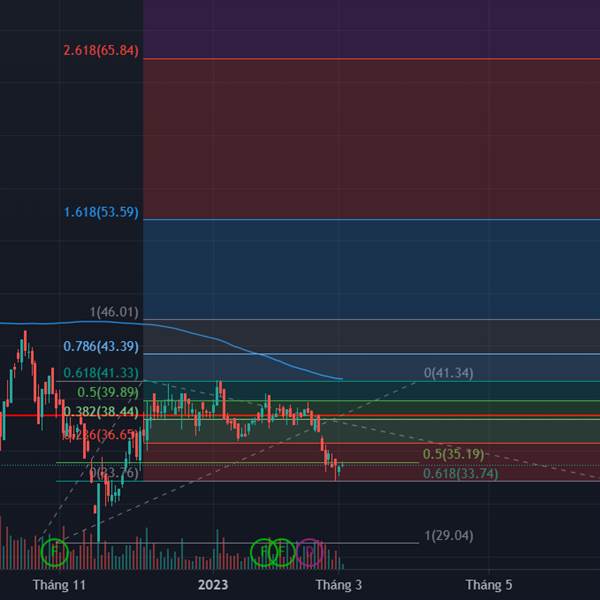Select the 0.618(33.74) retracement label
The width and height of the screenshot is (600, 600).
[461, 474]
